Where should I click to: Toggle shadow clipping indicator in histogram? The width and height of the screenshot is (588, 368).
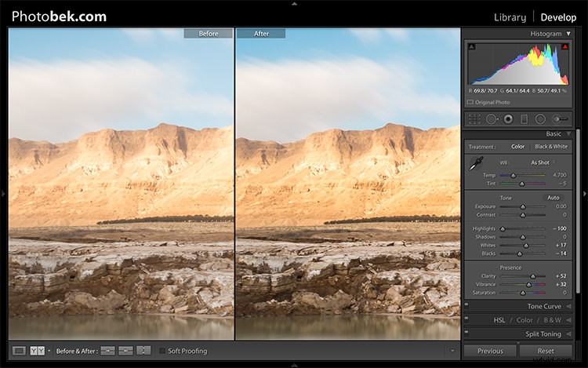click(x=472, y=46)
